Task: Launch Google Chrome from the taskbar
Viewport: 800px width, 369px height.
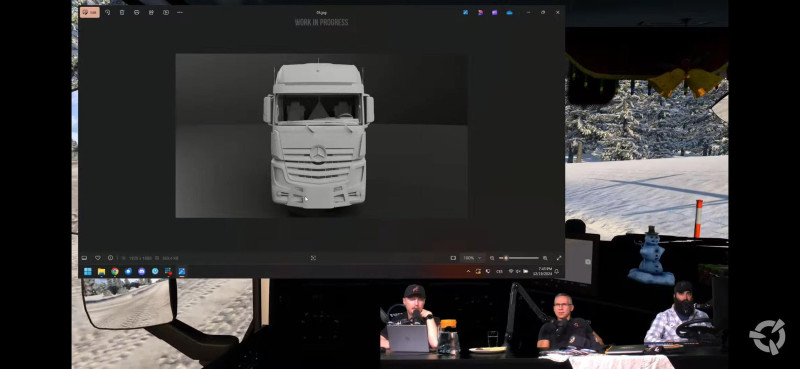Action: click(115, 272)
